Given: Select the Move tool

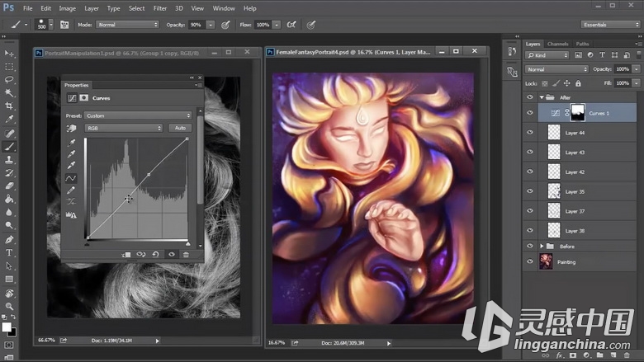Looking at the screenshot, I should (9, 54).
